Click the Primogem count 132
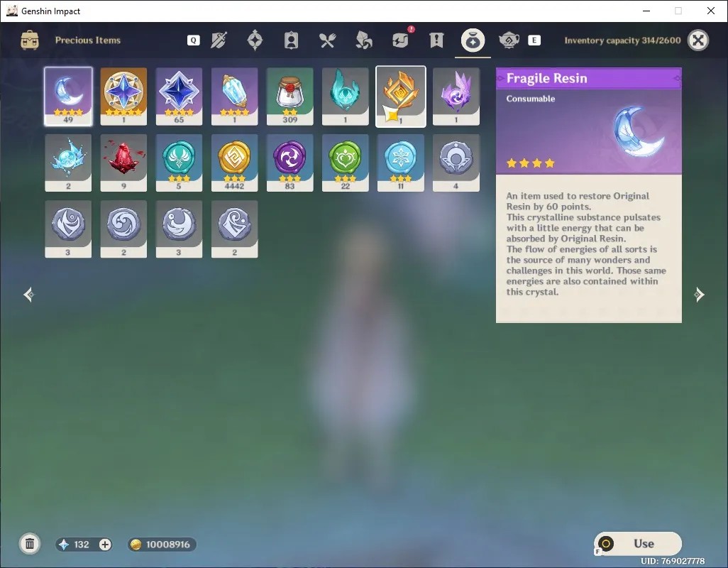Screen dimensions: 728x568 tap(82, 545)
